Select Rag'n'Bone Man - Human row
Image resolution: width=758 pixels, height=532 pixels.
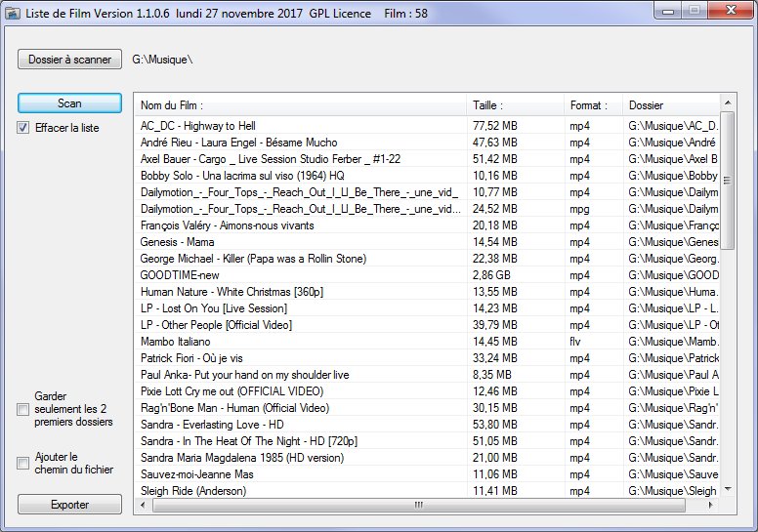pyautogui.click(x=427, y=408)
